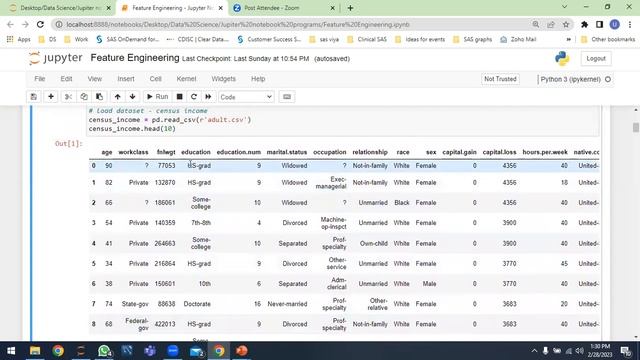Viewport: 640px width, 360px height.
Task: Go back in browser history
Action: point(11,24)
